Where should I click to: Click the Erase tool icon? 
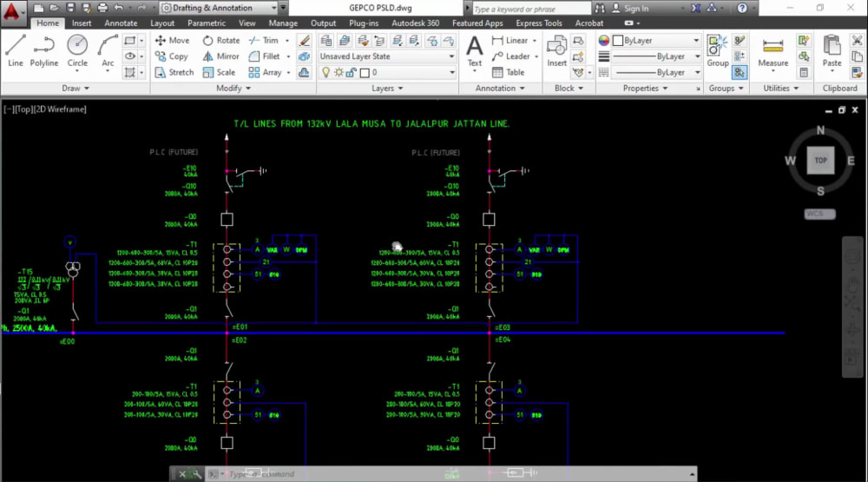304,41
